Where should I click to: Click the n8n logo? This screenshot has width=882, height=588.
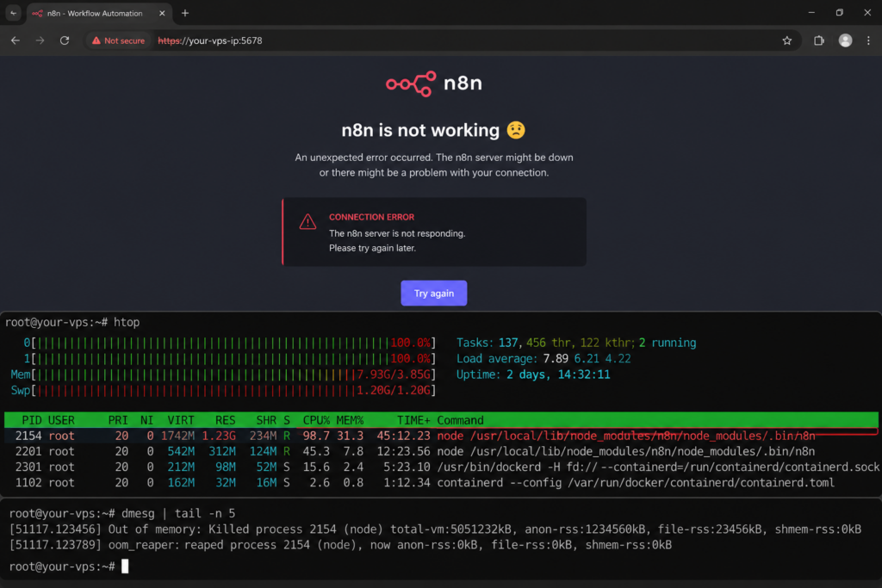pyautogui.click(x=434, y=84)
